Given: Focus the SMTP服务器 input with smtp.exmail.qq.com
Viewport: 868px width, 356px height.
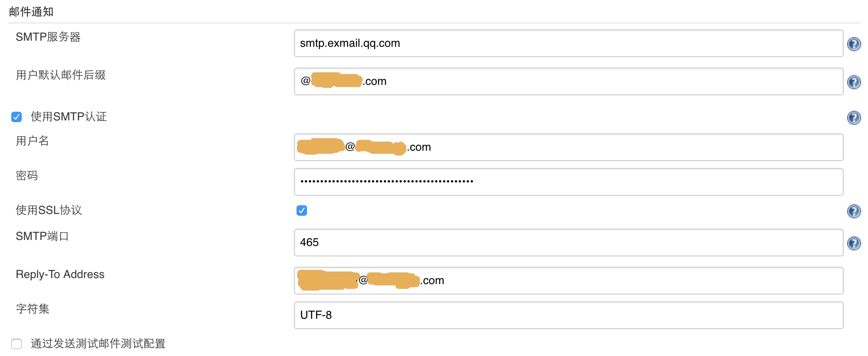Looking at the screenshot, I should (568, 43).
